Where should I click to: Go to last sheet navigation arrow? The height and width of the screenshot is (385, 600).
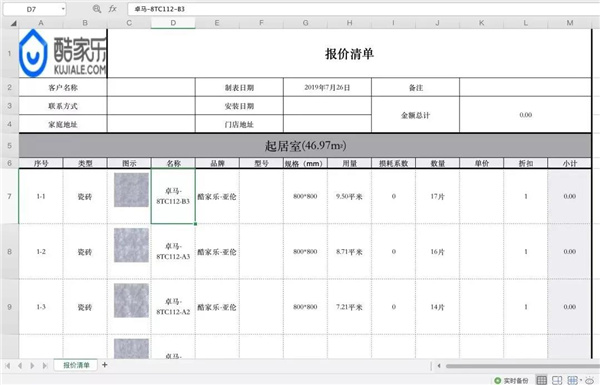(x=45, y=365)
